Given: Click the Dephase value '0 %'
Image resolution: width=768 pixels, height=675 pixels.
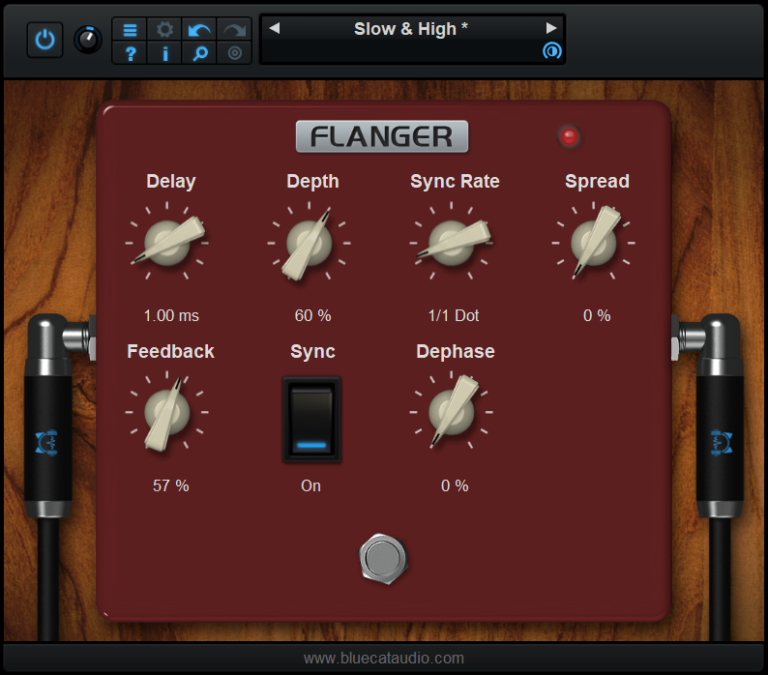Looking at the screenshot, I should pos(455,485).
